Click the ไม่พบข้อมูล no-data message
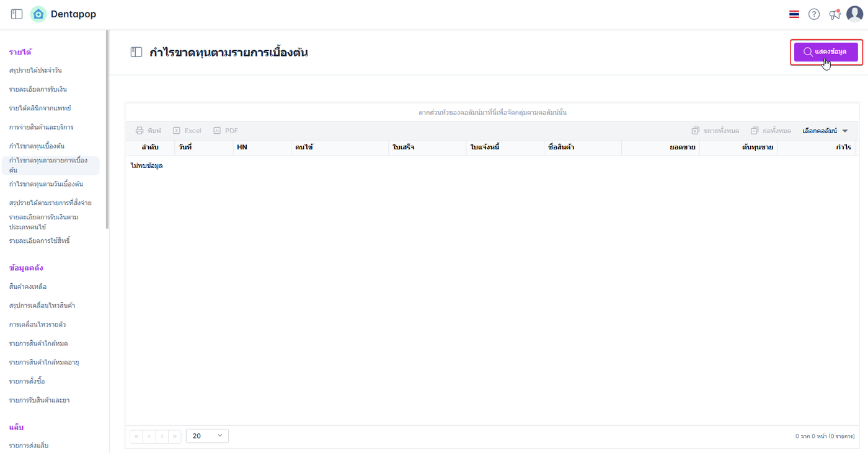868x453 pixels. [x=146, y=166]
